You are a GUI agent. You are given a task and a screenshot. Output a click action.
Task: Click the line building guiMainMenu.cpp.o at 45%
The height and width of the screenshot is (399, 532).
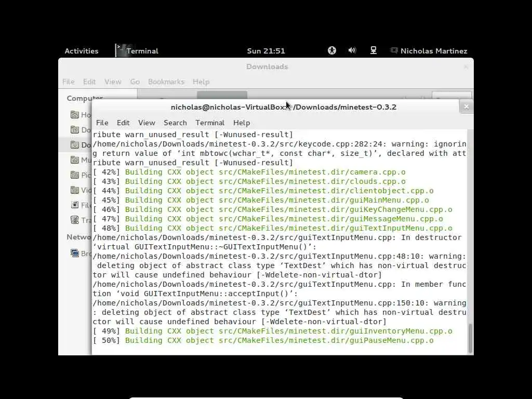[261, 200]
